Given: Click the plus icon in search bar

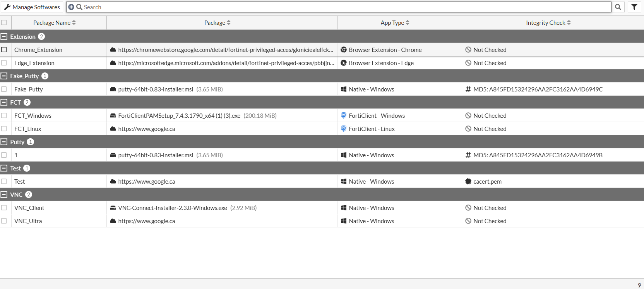Looking at the screenshot, I should click(x=71, y=7).
